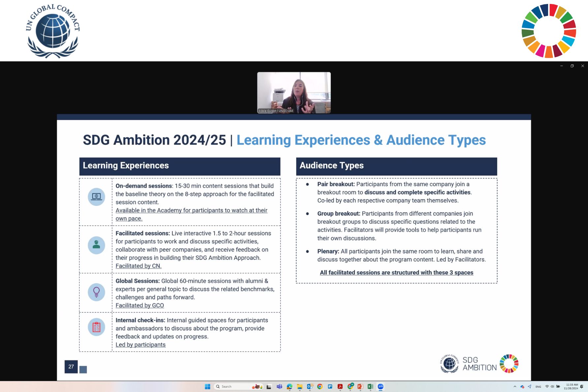Open the ENG language selector
Screen dimensions: 588x392
click(x=538, y=387)
